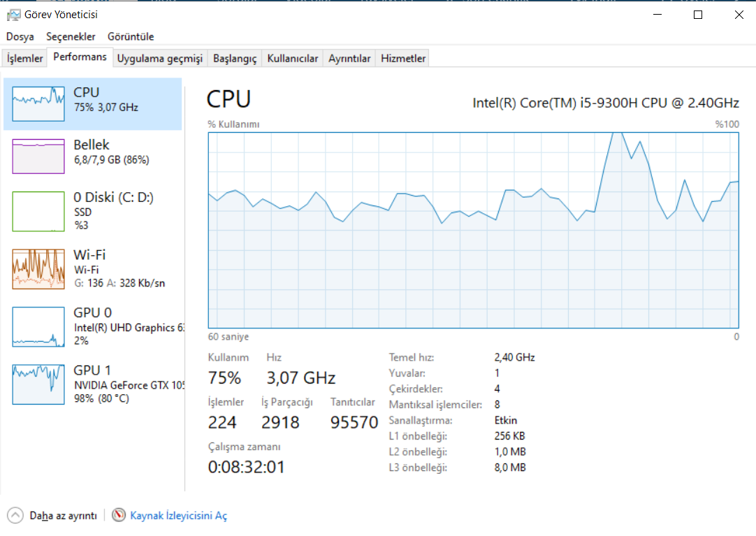Switch to the Ayrıntılar tab
The height and width of the screenshot is (536, 756).
[349, 59]
